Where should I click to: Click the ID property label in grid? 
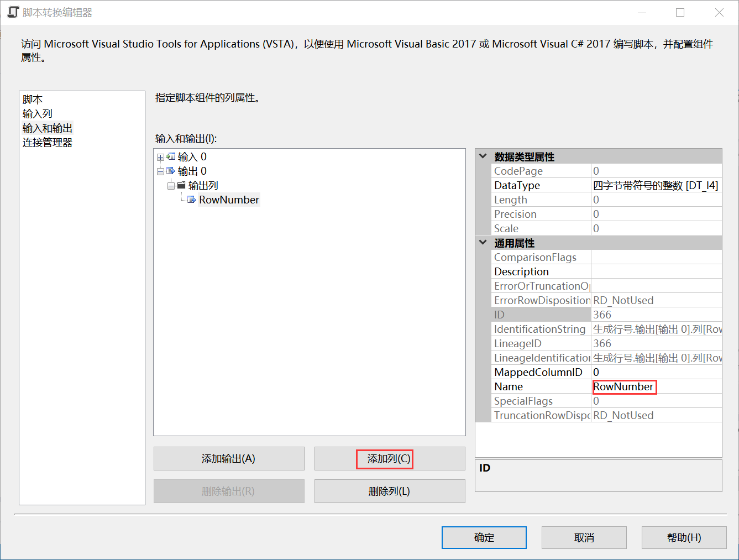tap(541, 315)
